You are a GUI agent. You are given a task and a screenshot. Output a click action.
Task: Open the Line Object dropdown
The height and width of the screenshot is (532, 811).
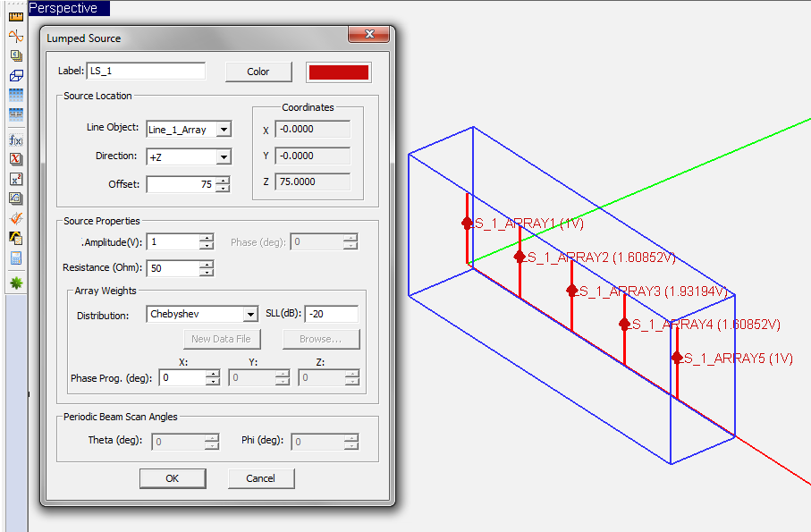224,130
